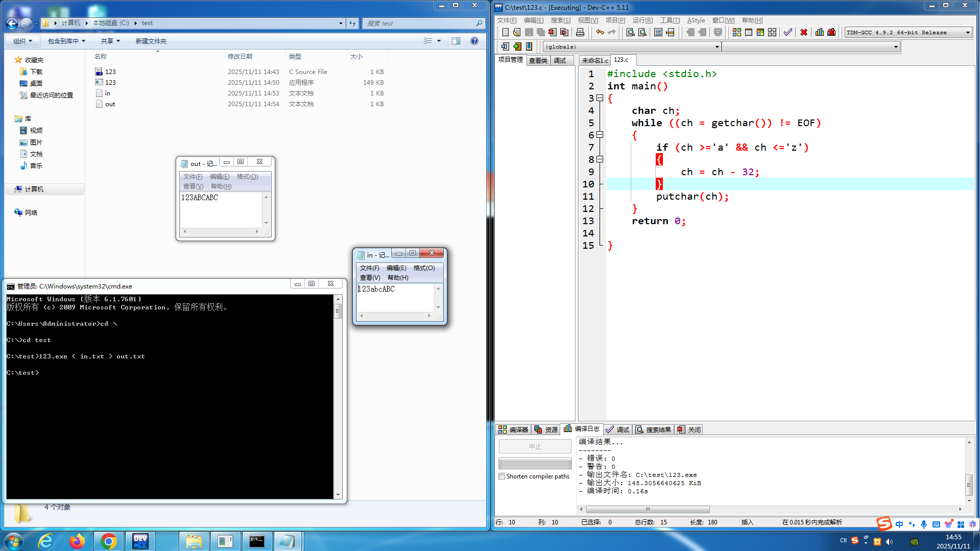980x551 pixels.
Task: Click the red X stop execution icon
Action: 804,32
